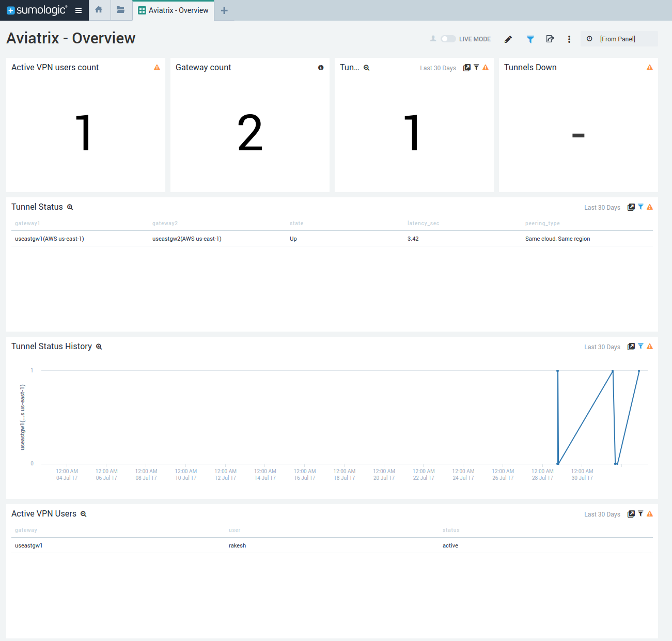The height and width of the screenshot is (641, 672).
Task: Click the chart y-axis label useastgw1
Action: coord(23,417)
